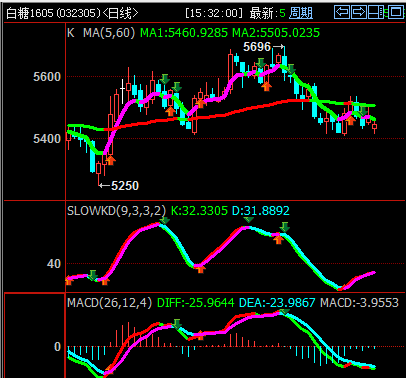Click the green sell arrow atop SLOWKD first peak
Viewport: 406px width, 378px height.
[x=164, y=220]
